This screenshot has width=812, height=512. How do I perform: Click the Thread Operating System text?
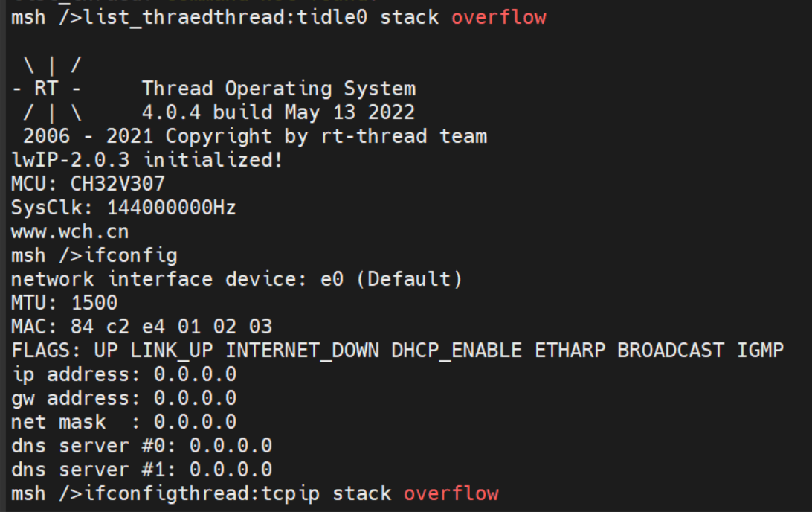(x=278, y=89)
